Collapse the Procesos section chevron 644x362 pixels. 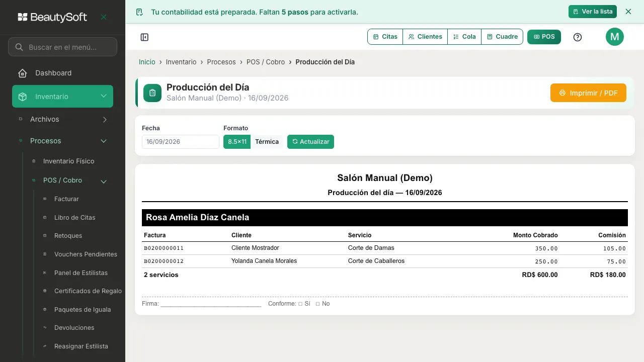pos(104,141)
